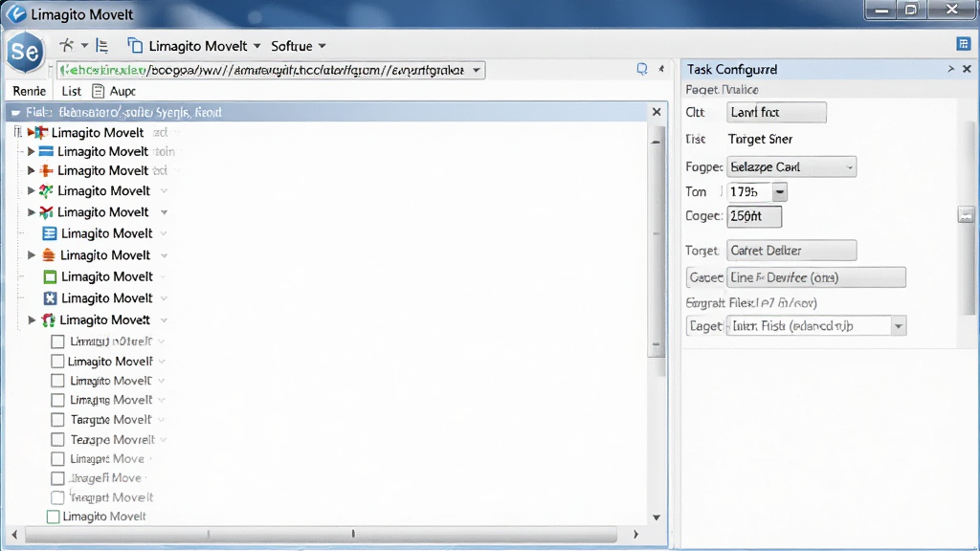Open the Softrue menu
The width and height of the screenshot is (980, 551).
(x=299, y=46)
